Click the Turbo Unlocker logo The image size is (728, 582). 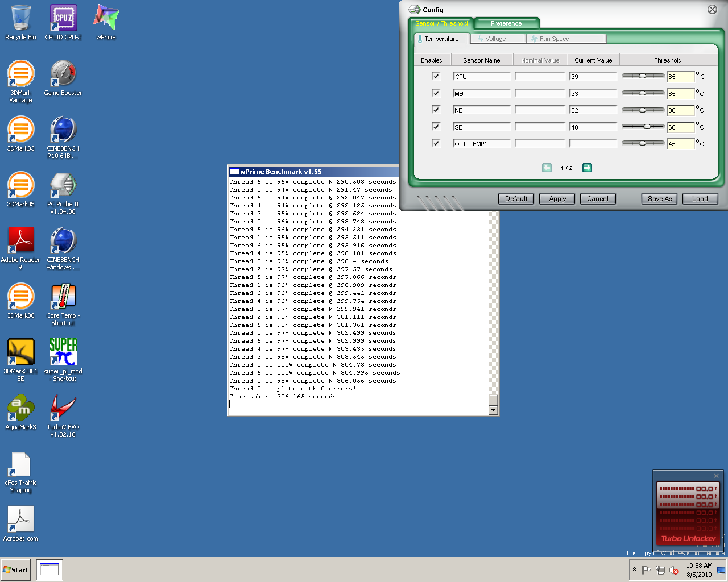point(688,538)
